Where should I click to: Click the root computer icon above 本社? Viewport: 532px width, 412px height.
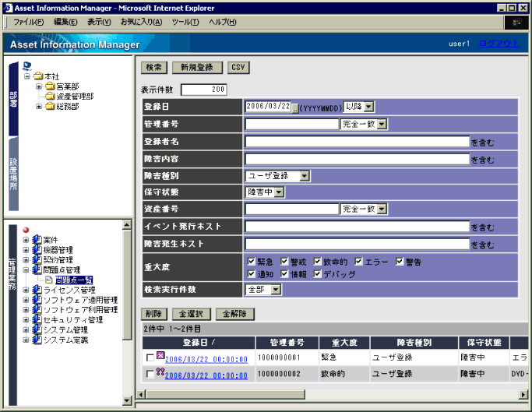coord(27,66)
